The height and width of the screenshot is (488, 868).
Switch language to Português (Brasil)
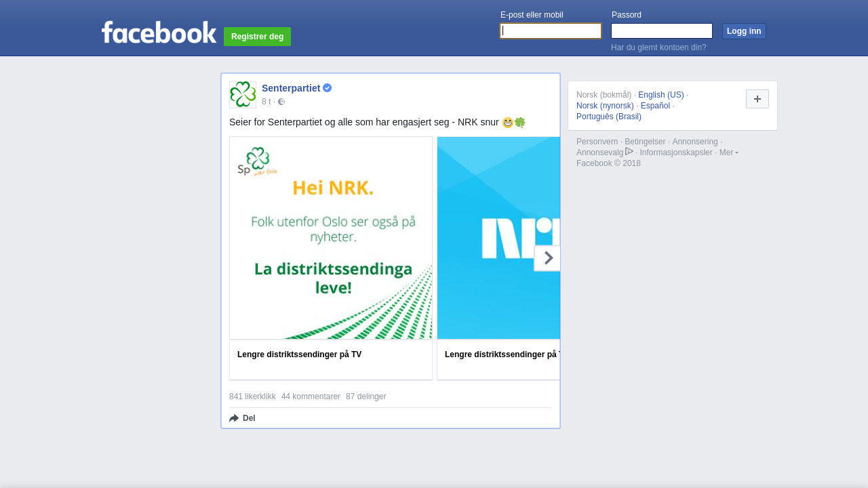point(609,117)
